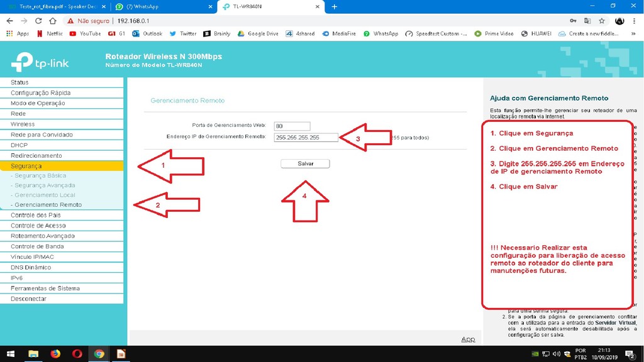Screen dimensions: 644x362
Task: Show more bookmarks chevron
Action: tap(633, 34)
